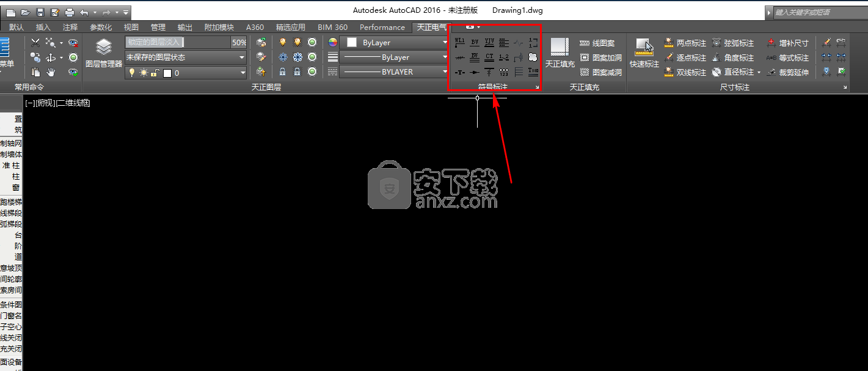Expand the 符号标注 panel launcher arrow

point(538,88)
